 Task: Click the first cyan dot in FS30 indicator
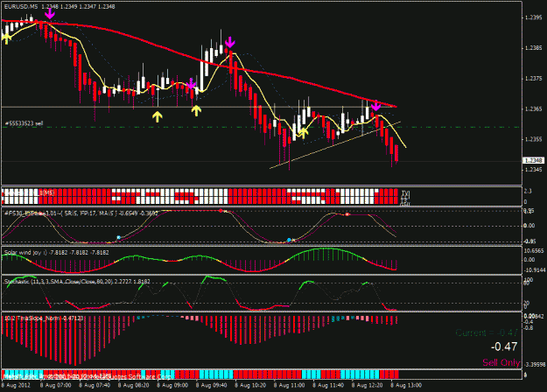[118, 237]
